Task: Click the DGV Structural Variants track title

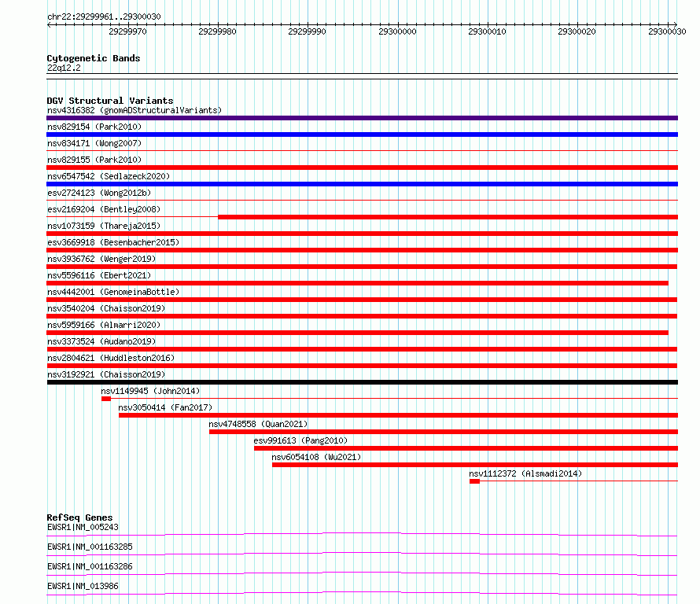Action: pos(110,101)
